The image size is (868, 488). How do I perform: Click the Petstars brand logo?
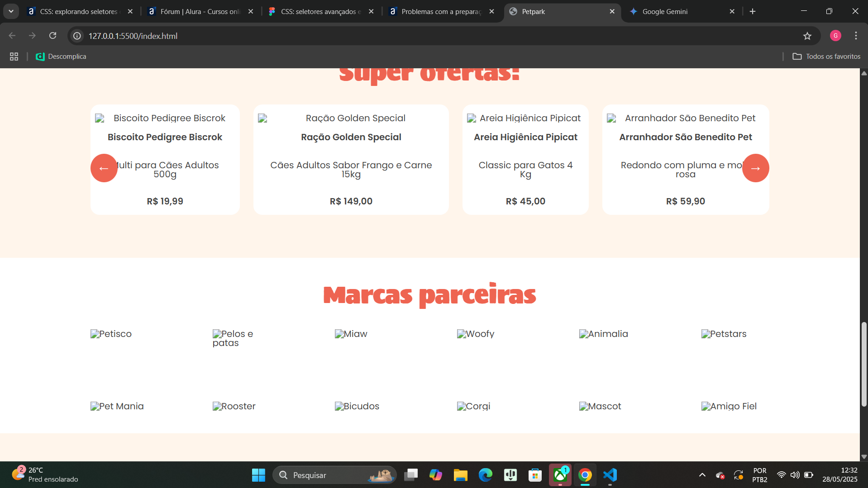pyautogui.click(x=724, y=334)
